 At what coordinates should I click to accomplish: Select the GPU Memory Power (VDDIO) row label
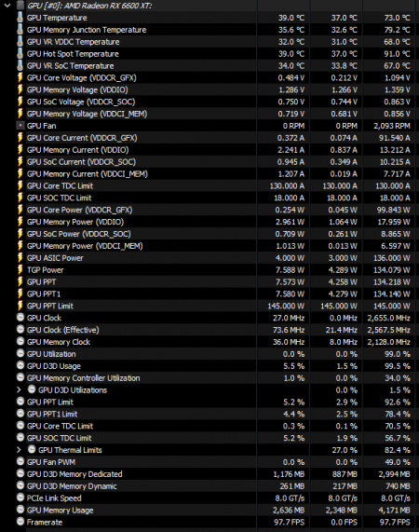click(75, 223)
